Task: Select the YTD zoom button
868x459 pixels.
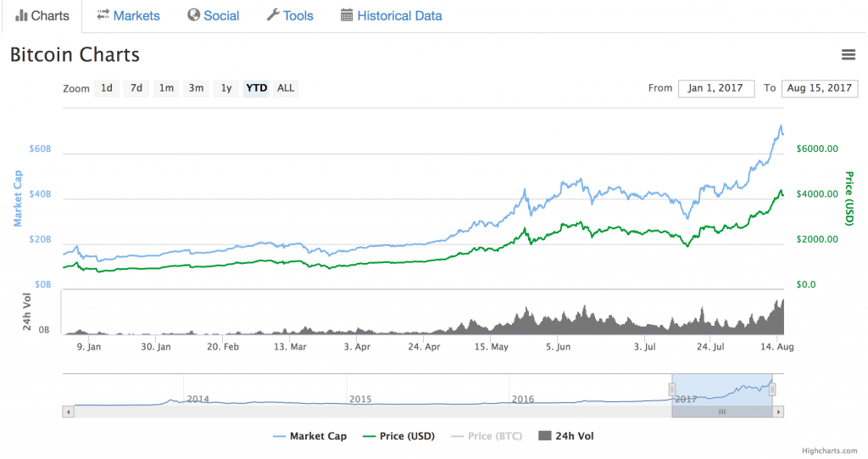Action: [x=256, y=88]
